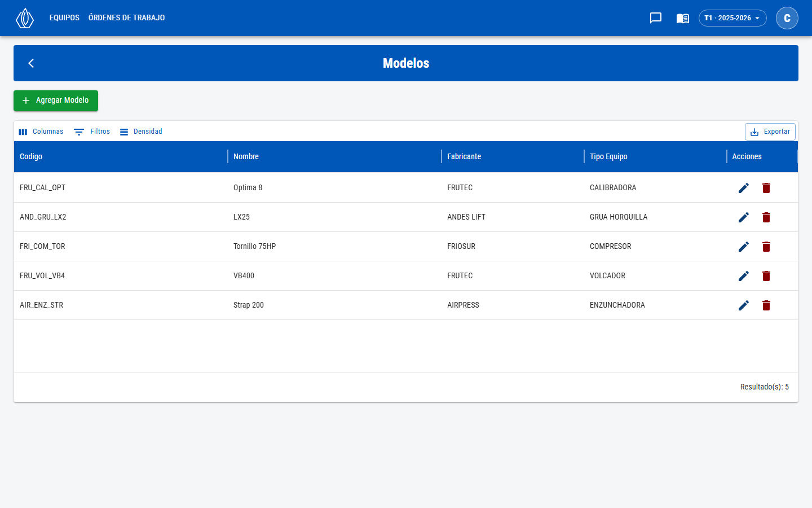Select the Tornillo 75HP name cell

334,247
